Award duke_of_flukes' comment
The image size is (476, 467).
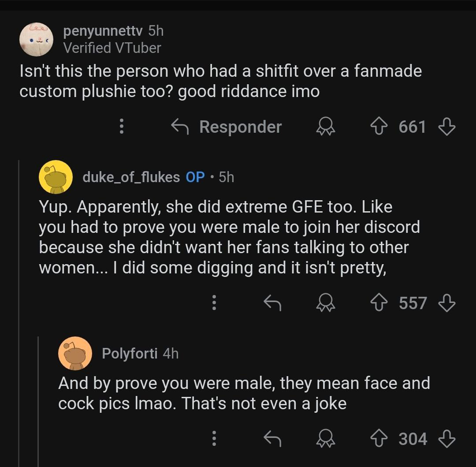326,303
